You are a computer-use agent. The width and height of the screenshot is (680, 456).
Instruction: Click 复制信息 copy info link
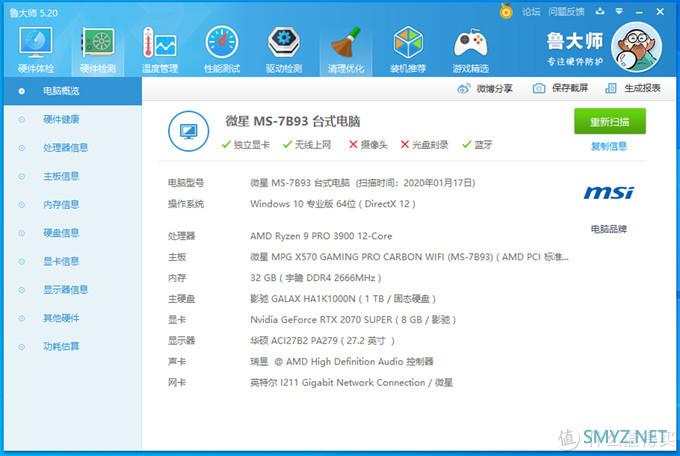coord(609,146)
